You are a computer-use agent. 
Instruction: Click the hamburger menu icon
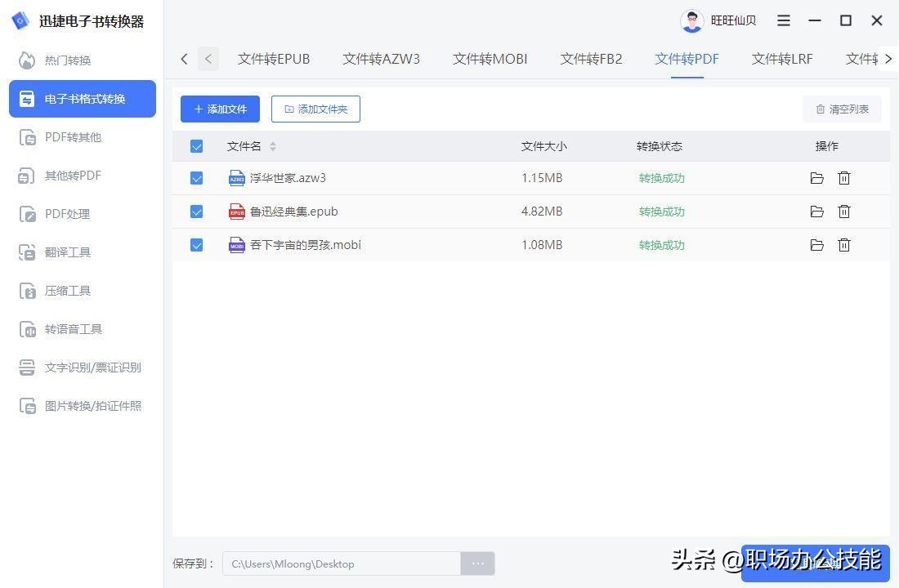tap(784, 20)
